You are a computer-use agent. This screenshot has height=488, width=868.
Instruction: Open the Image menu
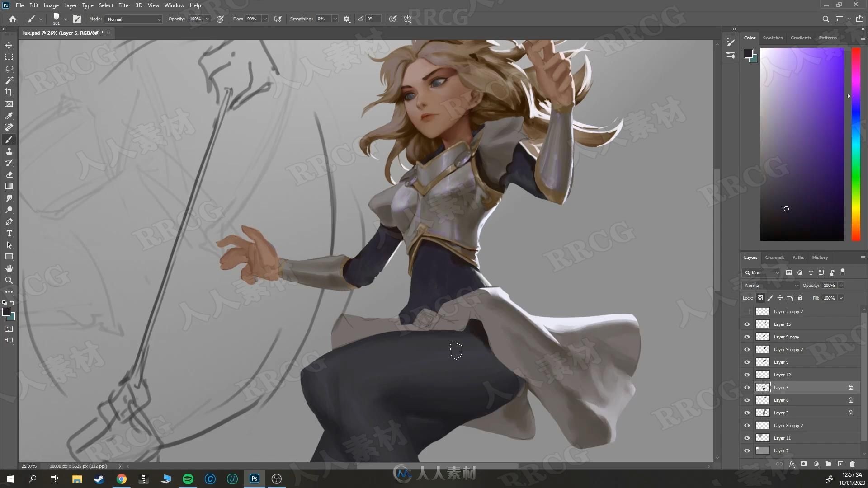[51, 5]
